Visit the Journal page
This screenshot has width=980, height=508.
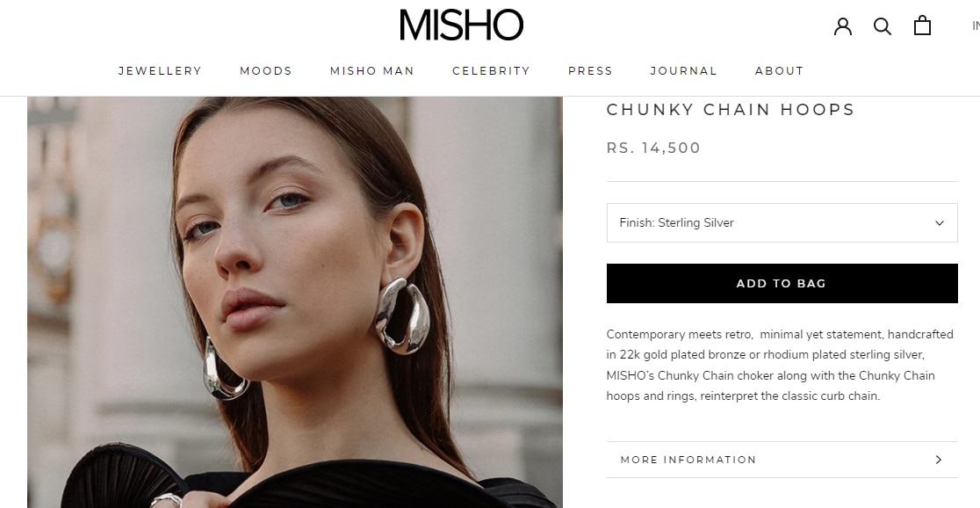coord(684,70)
